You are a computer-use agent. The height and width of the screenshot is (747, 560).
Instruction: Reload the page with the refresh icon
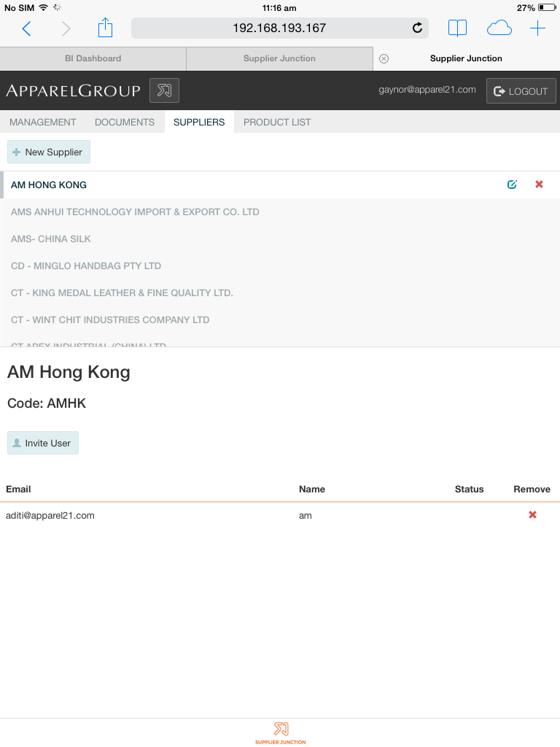(x=417, y=28)
